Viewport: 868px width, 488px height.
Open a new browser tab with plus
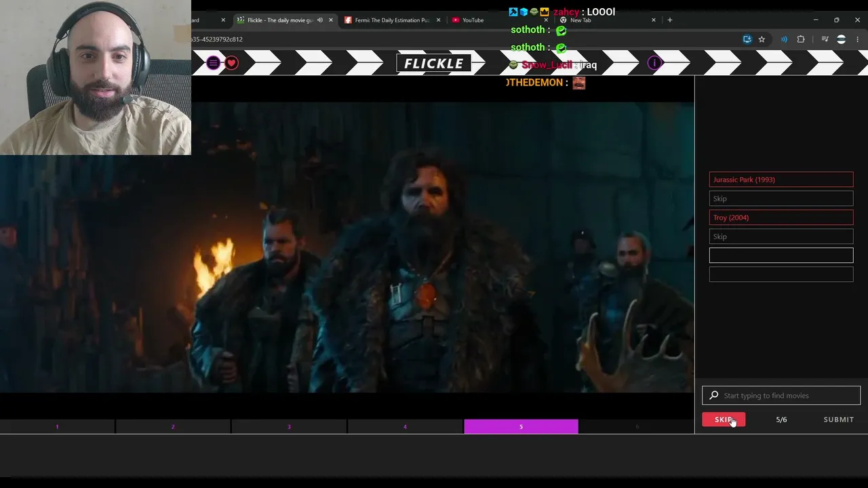[670, 20]
